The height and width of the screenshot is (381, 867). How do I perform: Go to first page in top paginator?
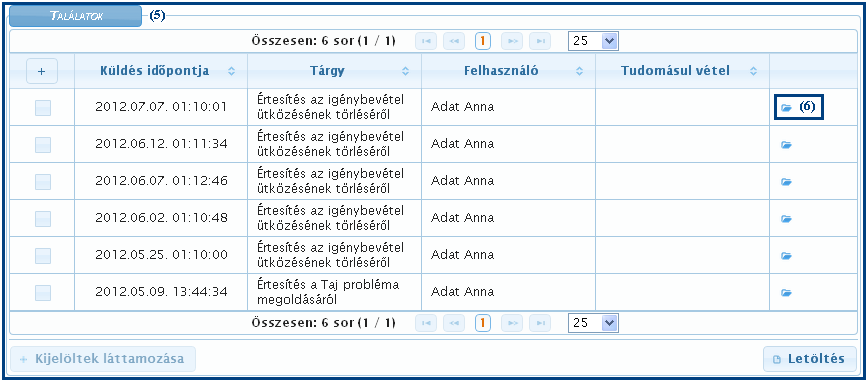426,41
